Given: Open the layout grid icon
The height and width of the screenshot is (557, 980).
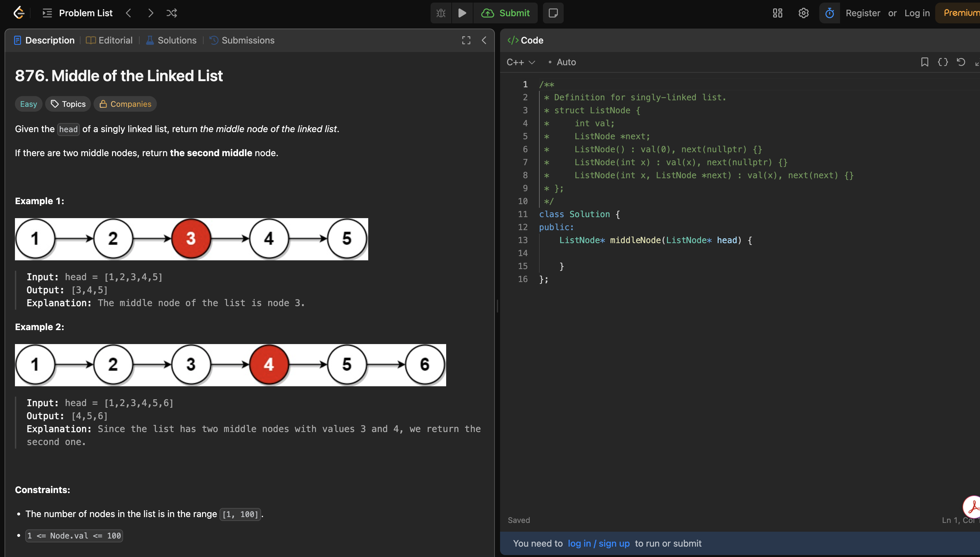Looking at the screenshot, I should pyautogui.click(x=778, y=13).
